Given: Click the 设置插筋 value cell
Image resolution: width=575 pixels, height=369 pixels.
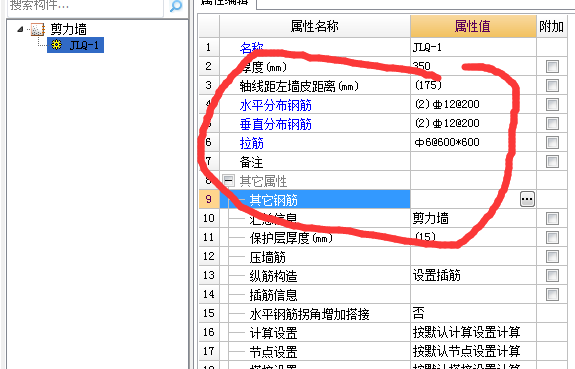Looking at the screenshot, I should point(473,275).
